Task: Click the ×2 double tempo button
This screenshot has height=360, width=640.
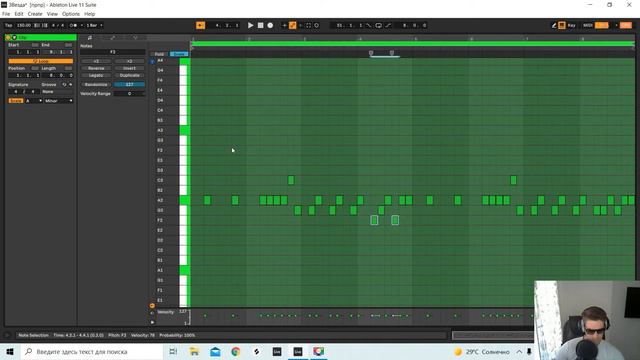Action: coord(129,61)
